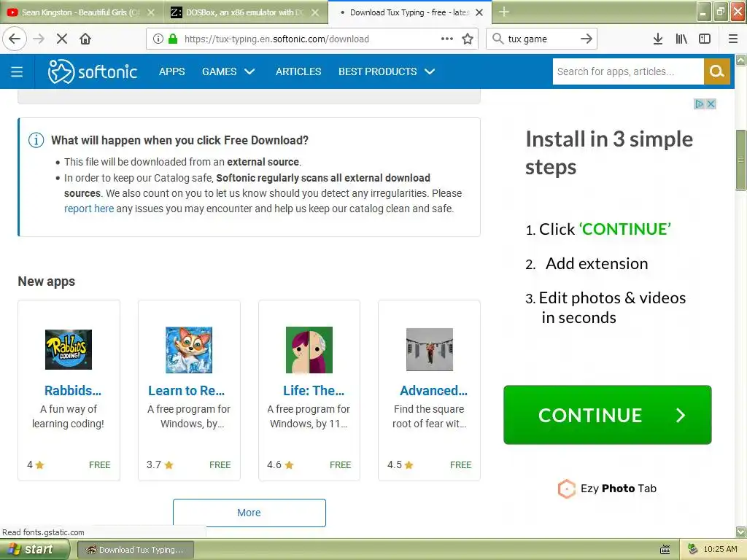Click the 3.7 star rating
Screen dimensions: 747x560
pyautogui.click(x=160, y=464)
